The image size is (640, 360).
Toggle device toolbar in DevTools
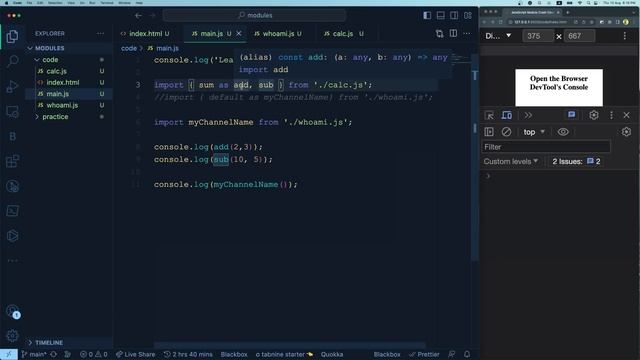click(507, 116)
